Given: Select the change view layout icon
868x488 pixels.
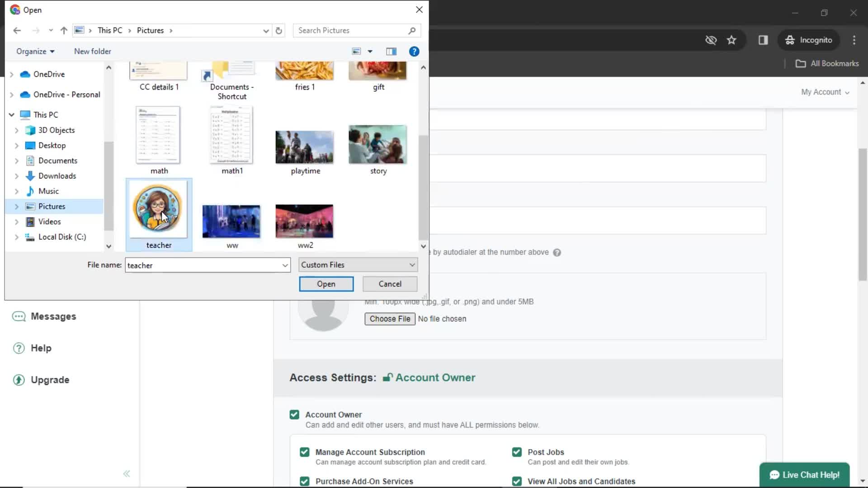Looking at the screenshot, I should (362, 51).
